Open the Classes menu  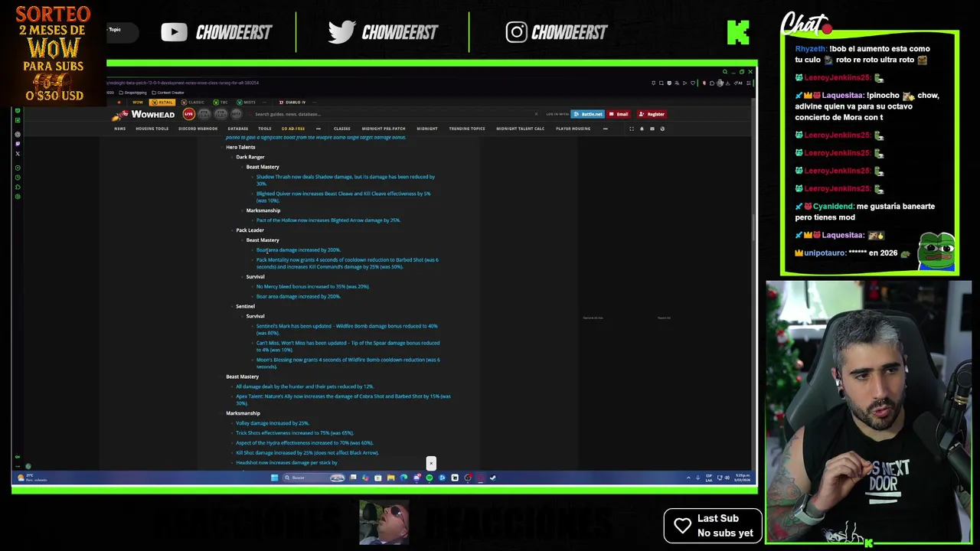click(x=342, y=129)
